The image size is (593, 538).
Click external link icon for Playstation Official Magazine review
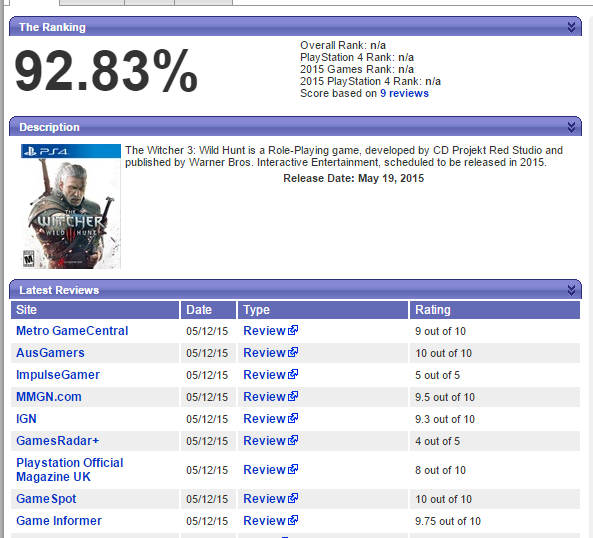coord(293,469)
